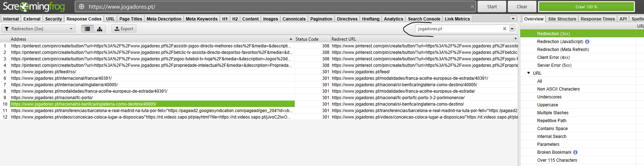Screen dimensions: 644x166
Task: Click info icon beside Redirection (JavaScript)
Action: tap(587, 42)
